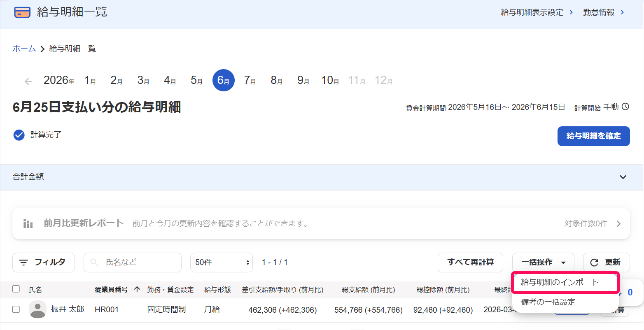
Task: Switch to the 7月 tab
Action: coord(250,80)
